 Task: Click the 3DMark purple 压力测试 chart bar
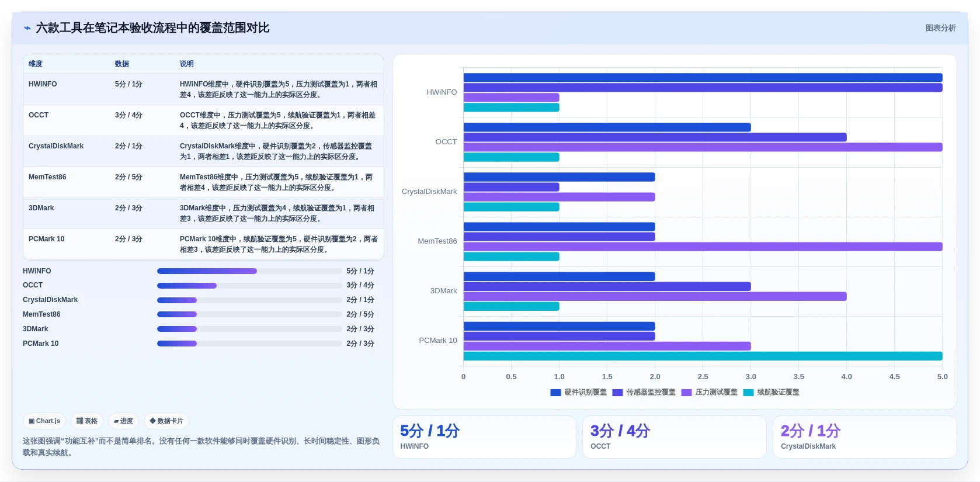click(655, 296)
